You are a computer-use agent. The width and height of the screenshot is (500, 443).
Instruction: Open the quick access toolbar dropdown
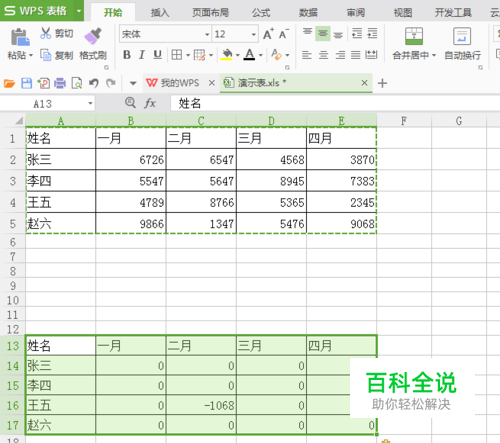pos(133,83)
